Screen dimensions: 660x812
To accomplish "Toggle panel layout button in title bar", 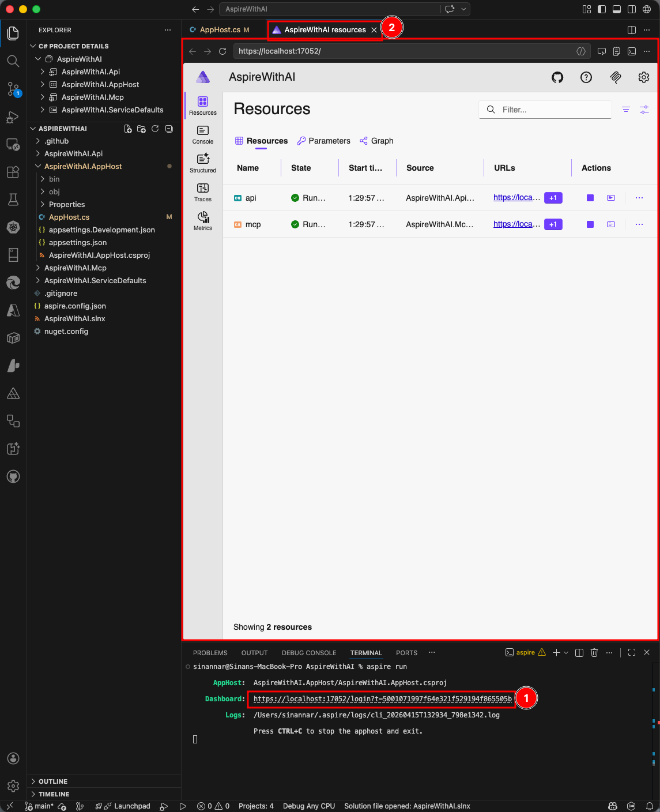I will pyautogui.click(x=617, y=9).
